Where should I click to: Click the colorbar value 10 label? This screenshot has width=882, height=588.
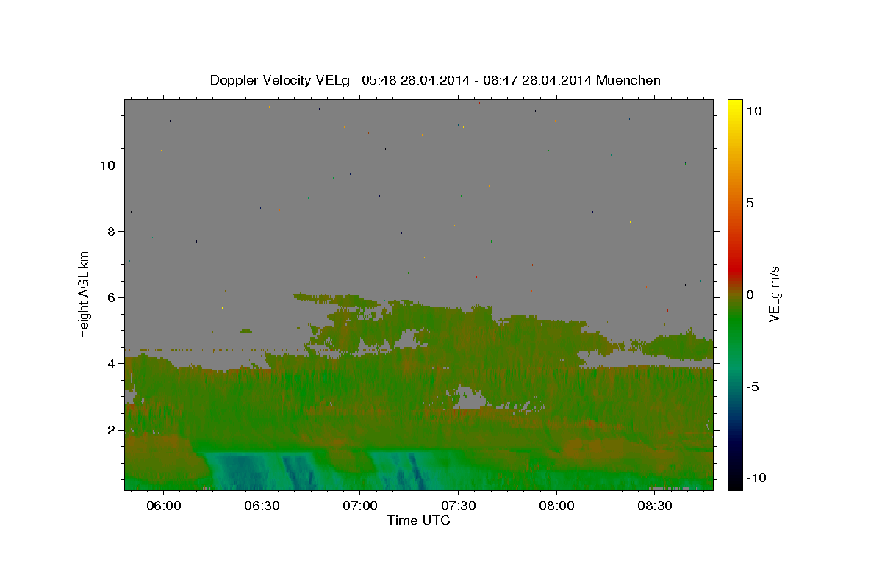[x=754, y=110]
